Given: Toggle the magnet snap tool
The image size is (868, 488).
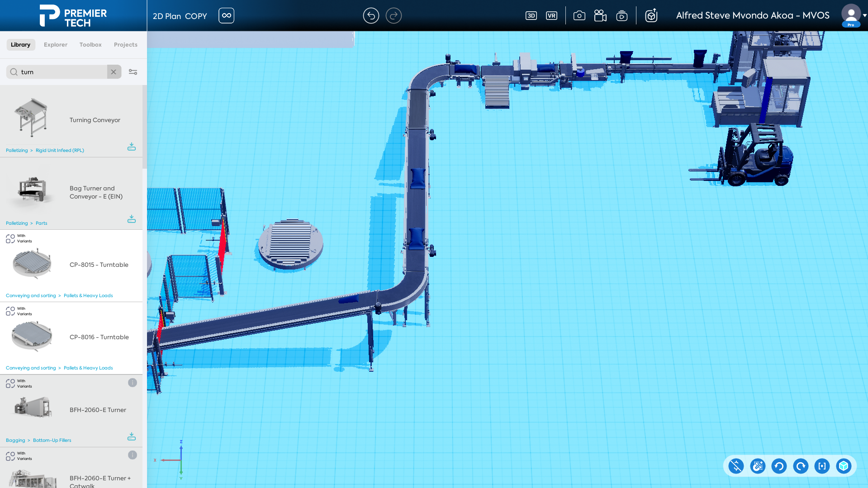Looking at the screenshot, I should 758,466.
